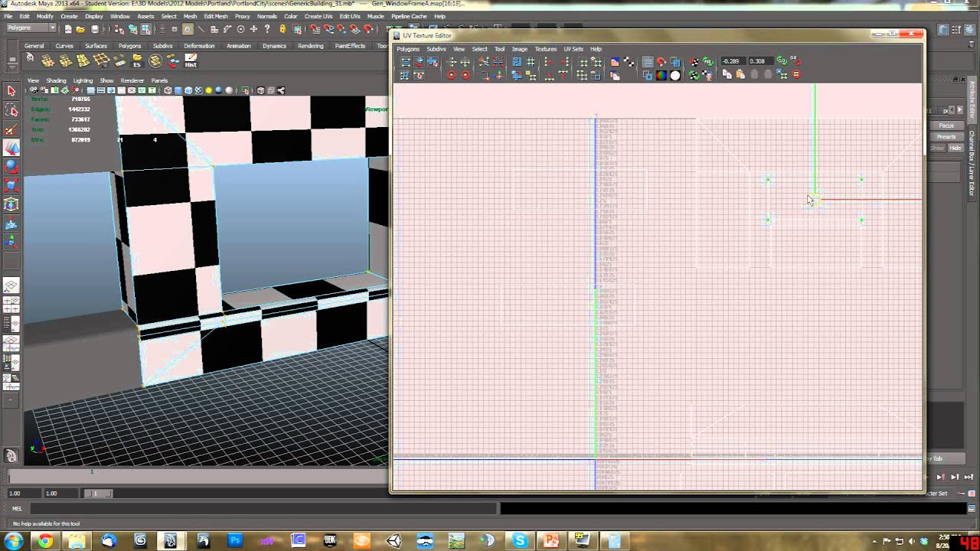
Task: Open the Shading menu in viewport panel
Action: [x=56, y=80]
